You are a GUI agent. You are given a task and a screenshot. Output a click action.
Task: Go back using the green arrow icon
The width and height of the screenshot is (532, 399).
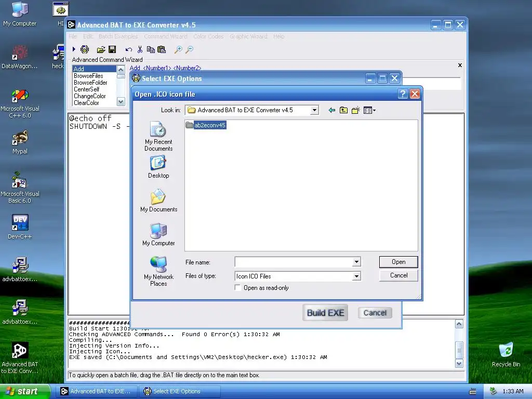click(332, 110)
